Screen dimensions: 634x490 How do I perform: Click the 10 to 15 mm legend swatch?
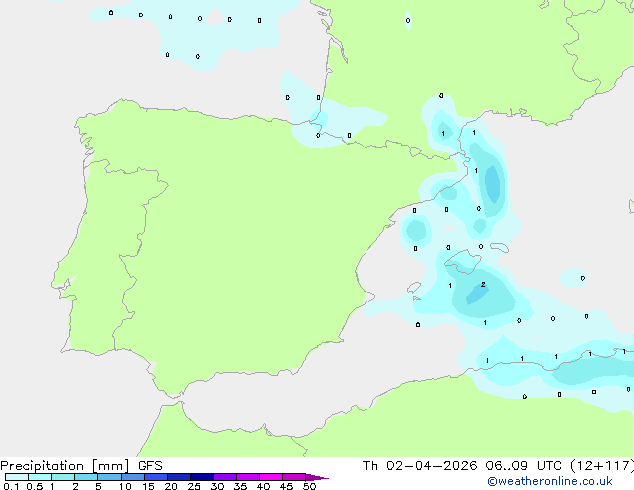click(133, 477)
